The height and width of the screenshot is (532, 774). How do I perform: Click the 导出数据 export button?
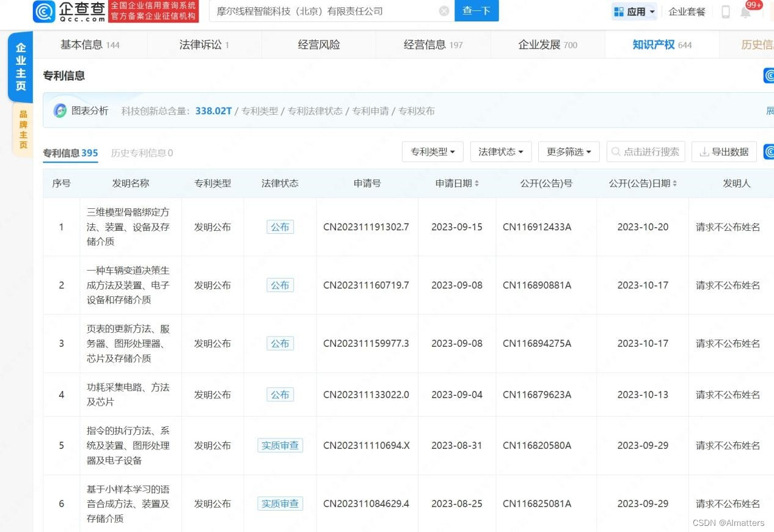[724, 152]
